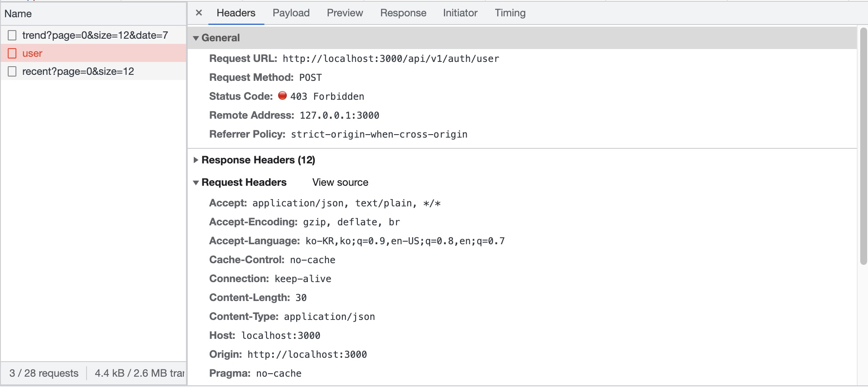Open the Preview tab

[x=344, y=13]
